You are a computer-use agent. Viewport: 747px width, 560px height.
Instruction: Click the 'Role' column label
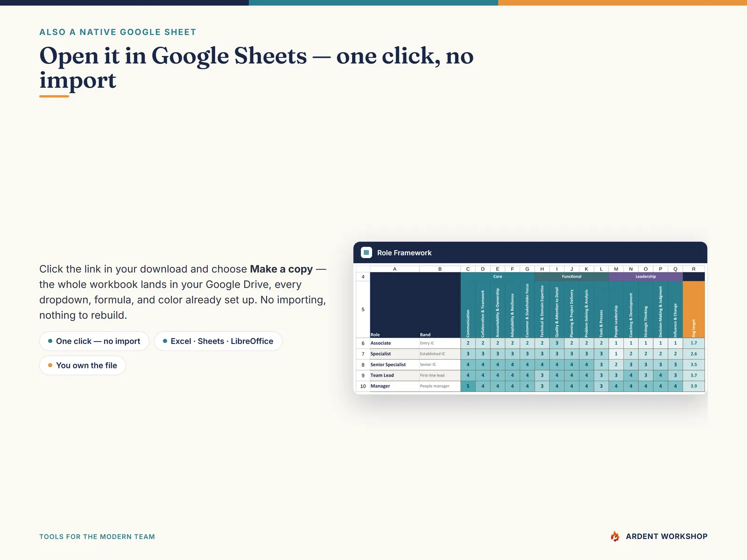[375, 335]
